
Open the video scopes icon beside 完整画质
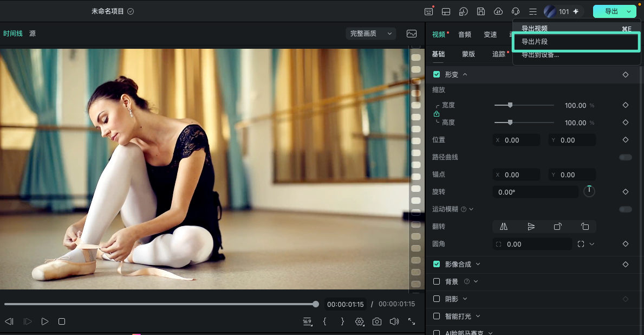coord(412,34)
